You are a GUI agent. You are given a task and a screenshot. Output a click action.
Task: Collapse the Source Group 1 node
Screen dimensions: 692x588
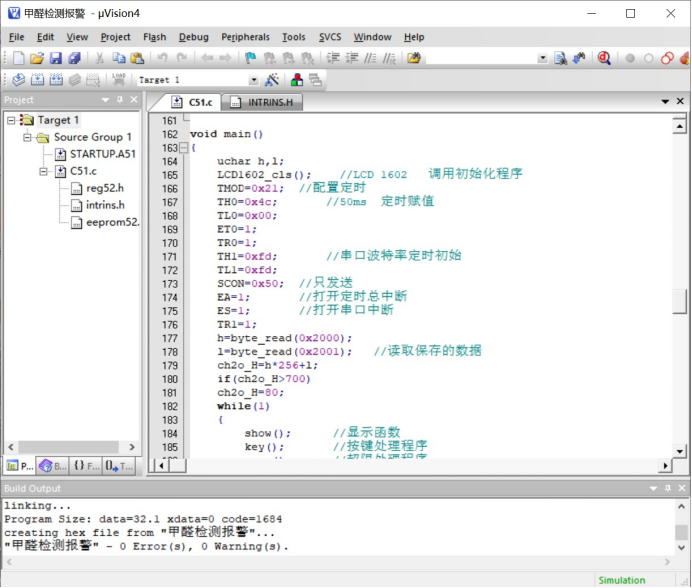click(27, 137)
